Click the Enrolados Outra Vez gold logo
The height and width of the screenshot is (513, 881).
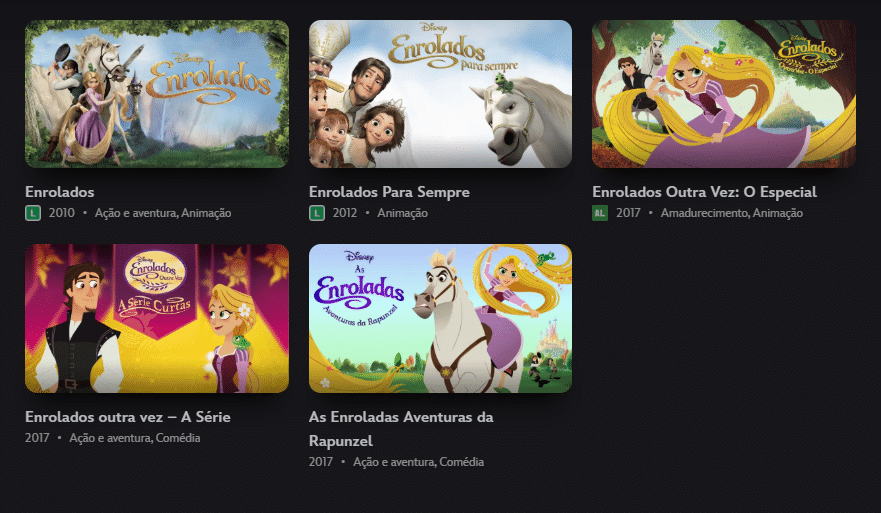[x=808, y=53]
